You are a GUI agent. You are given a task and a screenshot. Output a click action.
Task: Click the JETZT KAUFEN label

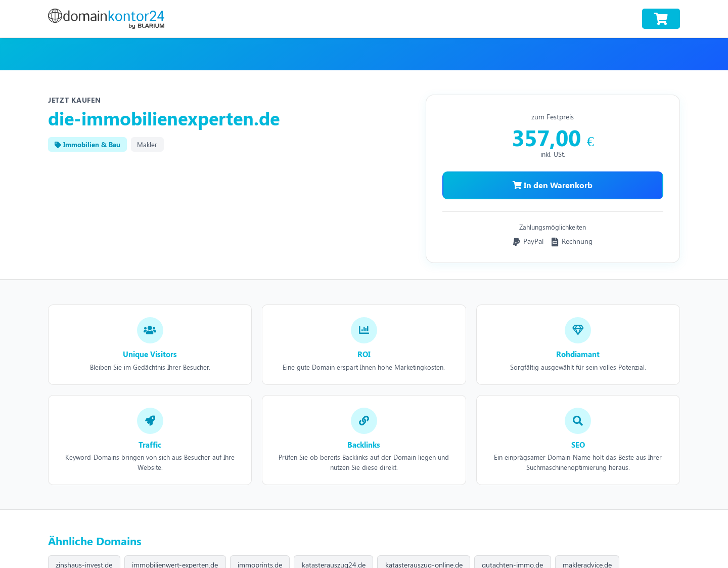point(74,100)
